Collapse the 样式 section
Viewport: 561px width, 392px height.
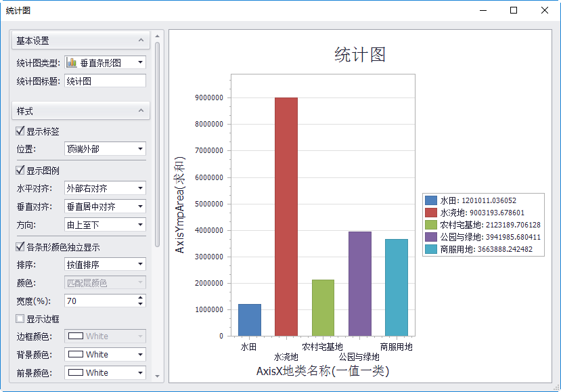[x=141, y=111]
